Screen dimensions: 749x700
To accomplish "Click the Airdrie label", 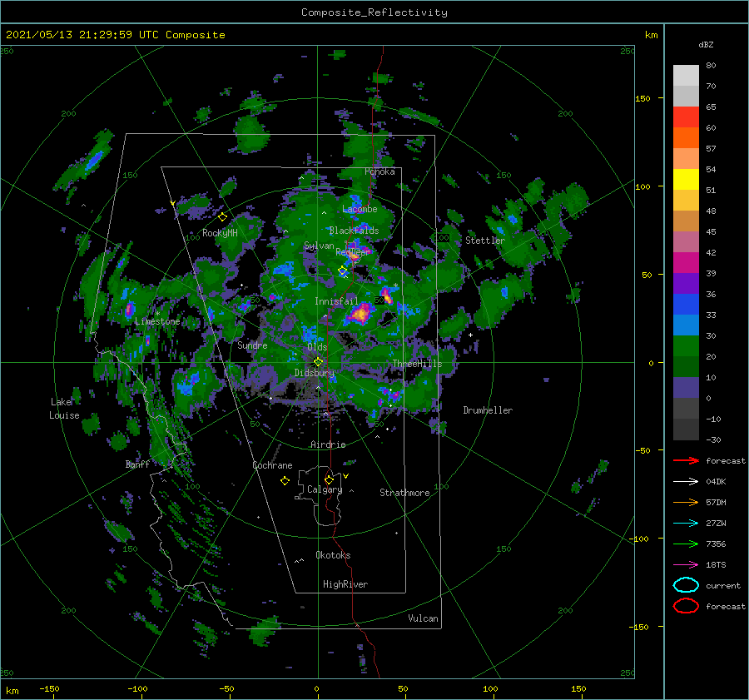I will (x=328, y=444).
